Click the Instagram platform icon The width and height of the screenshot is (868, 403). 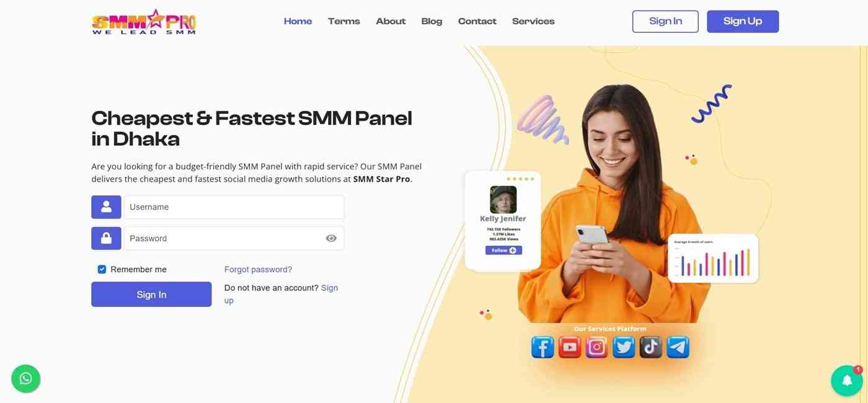click(x=596, y=347)
